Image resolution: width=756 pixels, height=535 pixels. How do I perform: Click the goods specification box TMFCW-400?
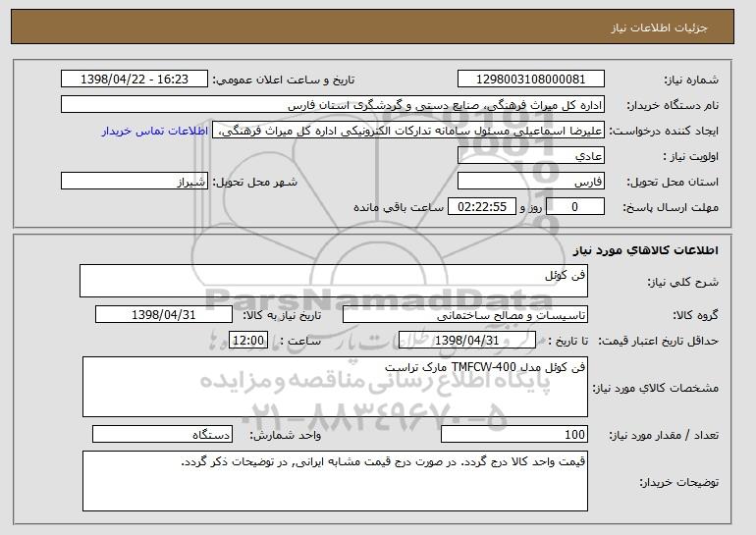tap(335, 387)
